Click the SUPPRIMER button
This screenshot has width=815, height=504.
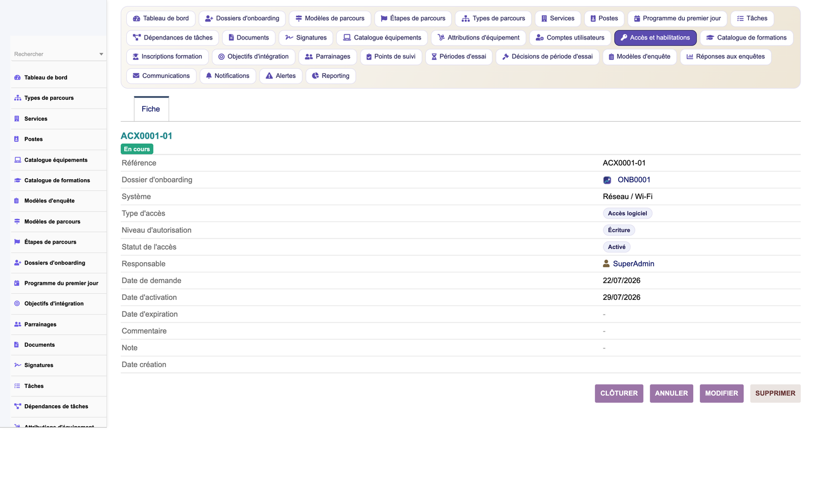click(x=775, y=394)
